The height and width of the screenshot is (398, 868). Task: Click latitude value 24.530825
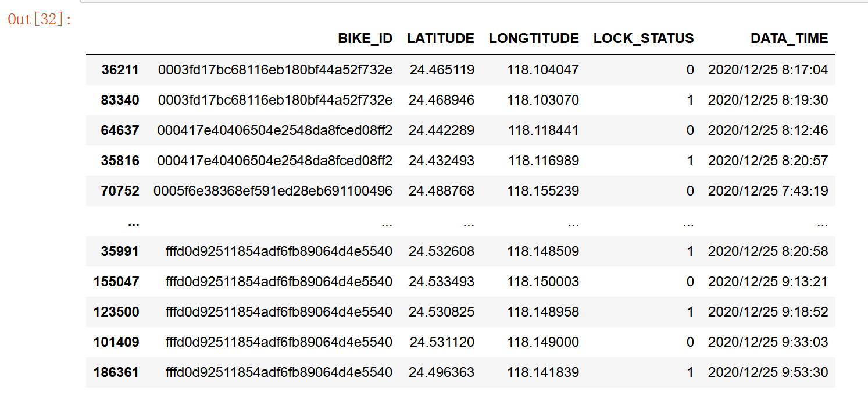(x=442, y=312)
